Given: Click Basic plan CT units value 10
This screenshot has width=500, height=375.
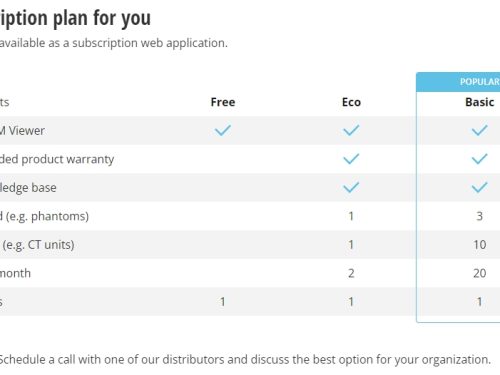Looking at the screenshot, I should (x=480, y=245).
